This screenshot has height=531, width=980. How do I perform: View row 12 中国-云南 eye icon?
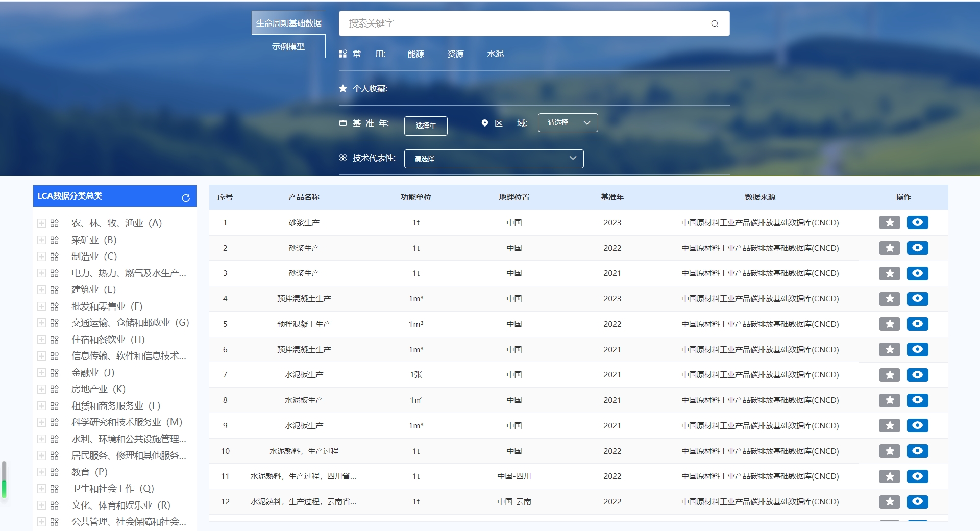(x=917, y=501)
